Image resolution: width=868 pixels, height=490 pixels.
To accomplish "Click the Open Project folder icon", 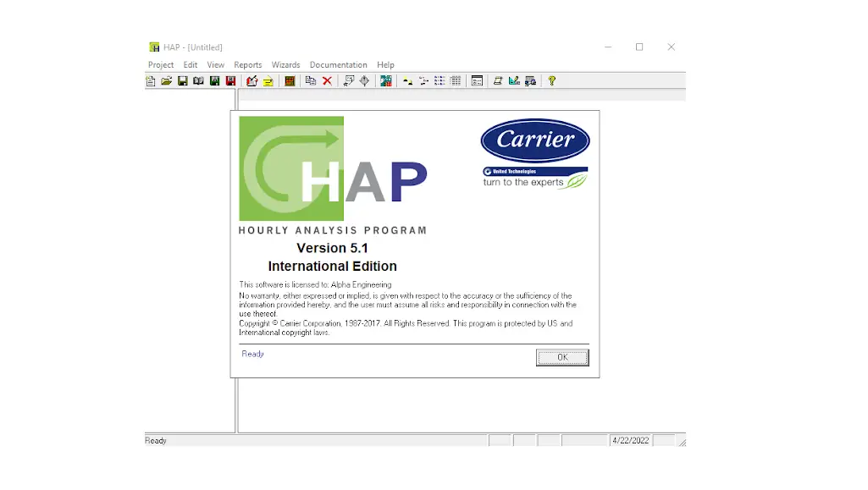I will 166,80.
